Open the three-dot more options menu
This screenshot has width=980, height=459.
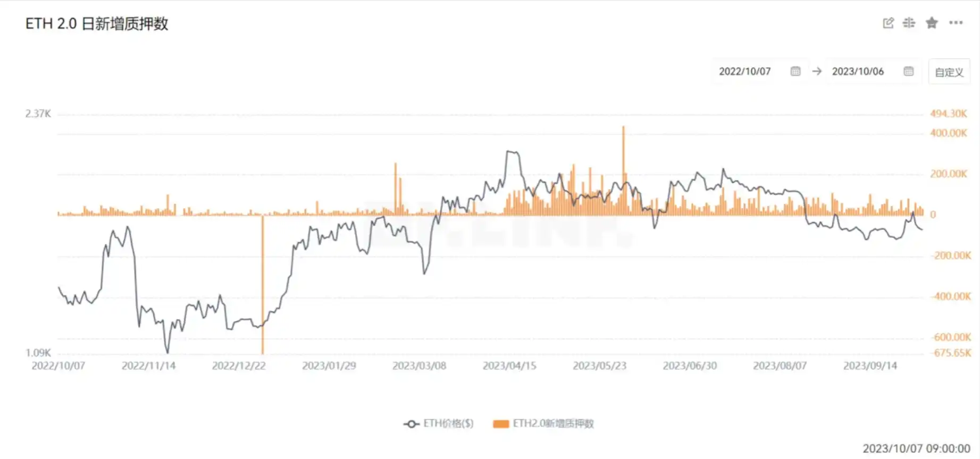[x=956, y=23]
